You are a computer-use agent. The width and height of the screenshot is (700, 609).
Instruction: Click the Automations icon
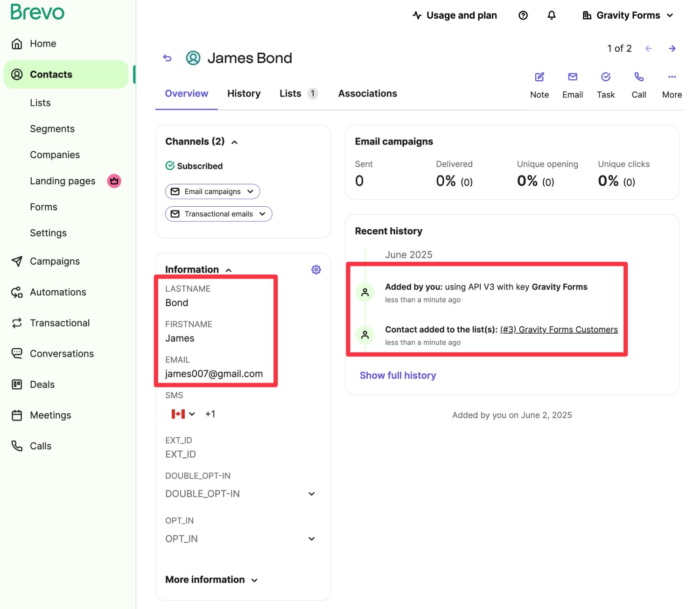coord(17,292)
